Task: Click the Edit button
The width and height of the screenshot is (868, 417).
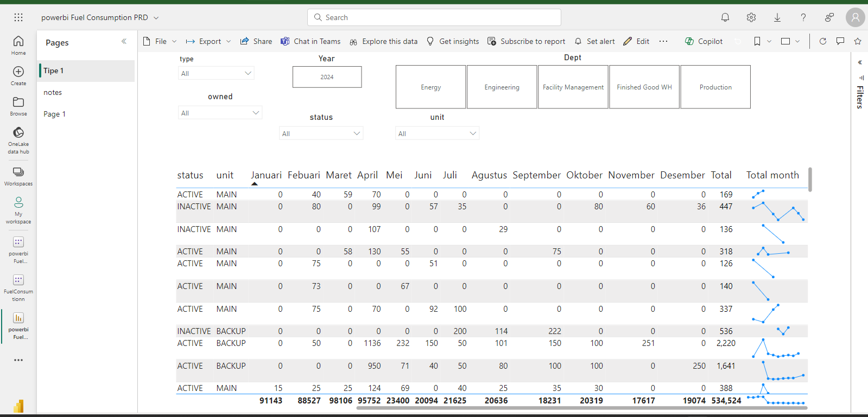Action: point(636,41)
